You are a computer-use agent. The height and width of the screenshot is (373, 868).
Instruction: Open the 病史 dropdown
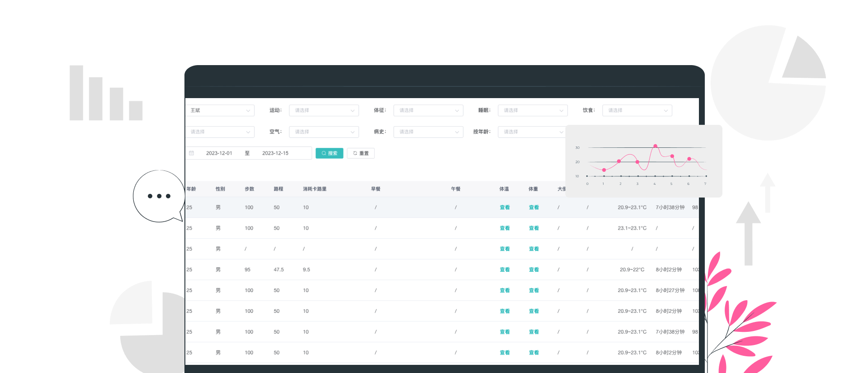[x=428, y=132]
